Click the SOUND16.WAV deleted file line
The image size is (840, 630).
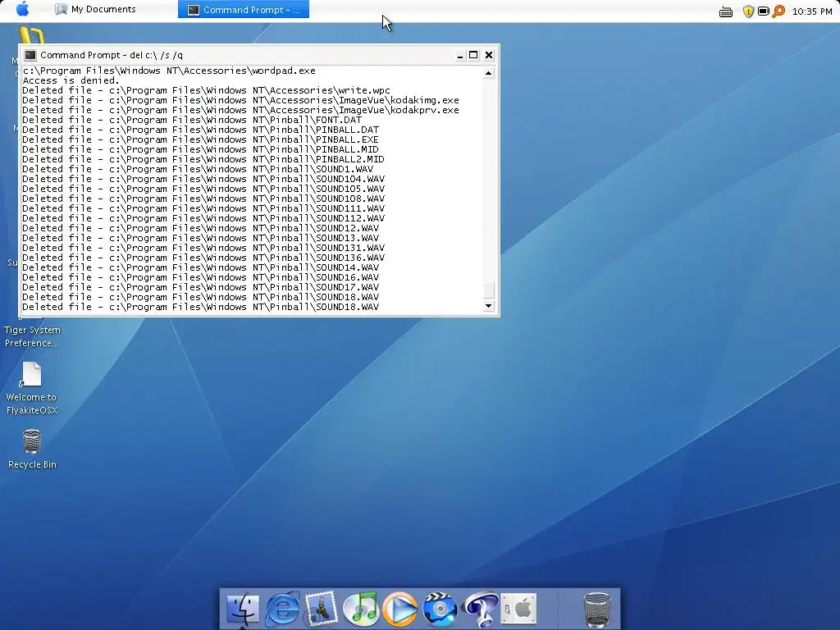[x=200, y=277]
